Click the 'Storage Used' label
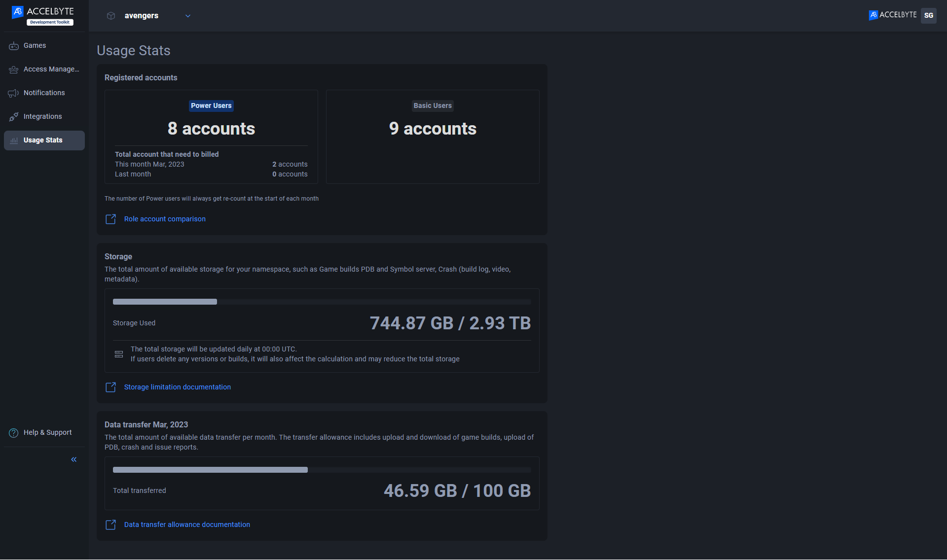Viewport: 947px width, 560px height. [134, 323]
